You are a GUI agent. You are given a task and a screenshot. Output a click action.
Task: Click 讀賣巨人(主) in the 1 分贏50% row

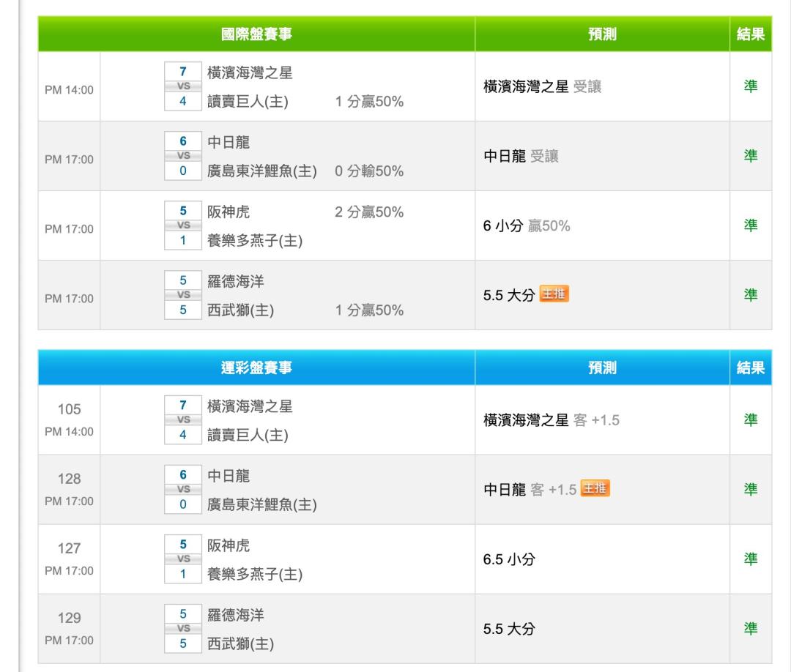tap(248, 102)
